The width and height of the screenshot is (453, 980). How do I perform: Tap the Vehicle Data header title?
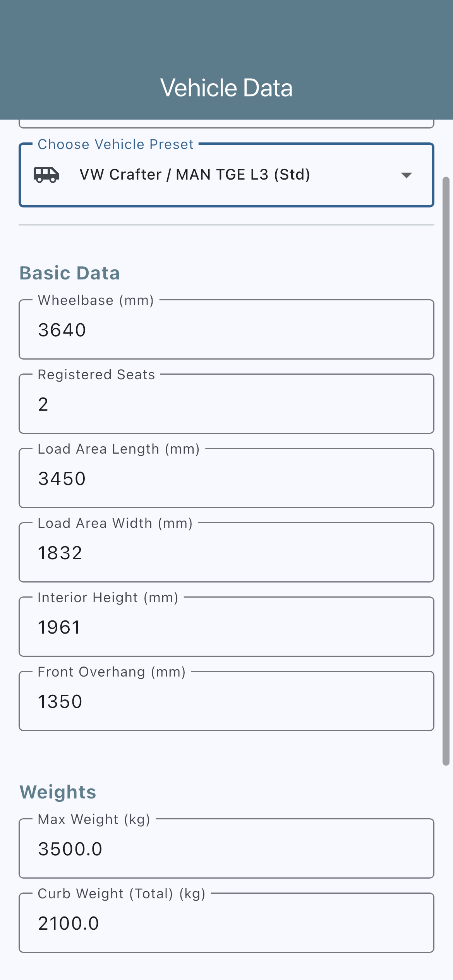(x=226, y=88)
